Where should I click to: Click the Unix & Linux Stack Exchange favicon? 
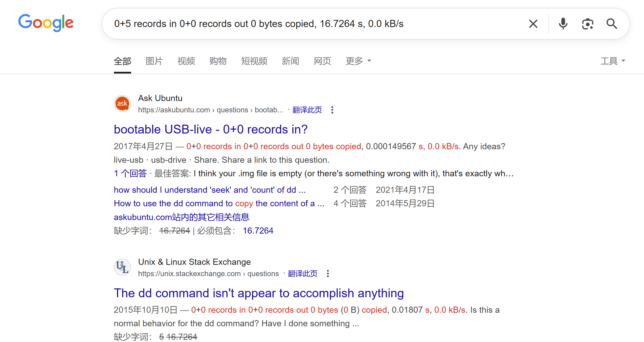point(122,267)
